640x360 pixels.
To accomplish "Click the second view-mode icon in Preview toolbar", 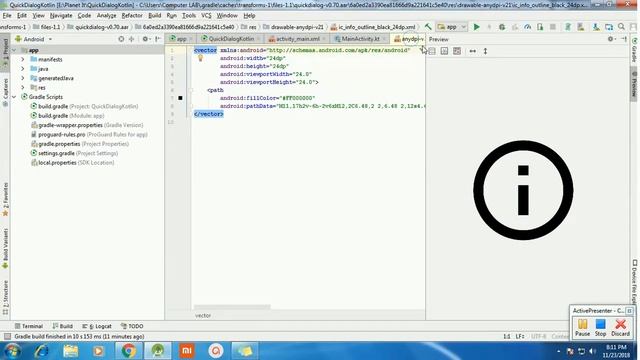I will [444, 51].
